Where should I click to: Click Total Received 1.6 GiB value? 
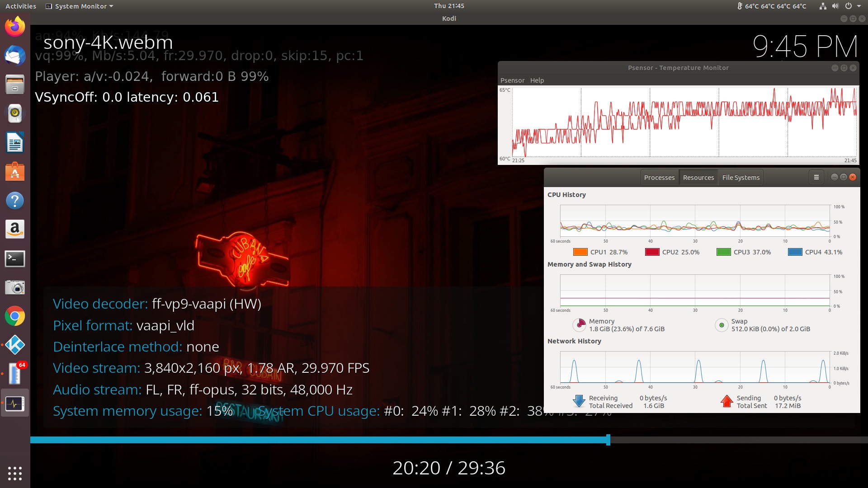point(654,406)
